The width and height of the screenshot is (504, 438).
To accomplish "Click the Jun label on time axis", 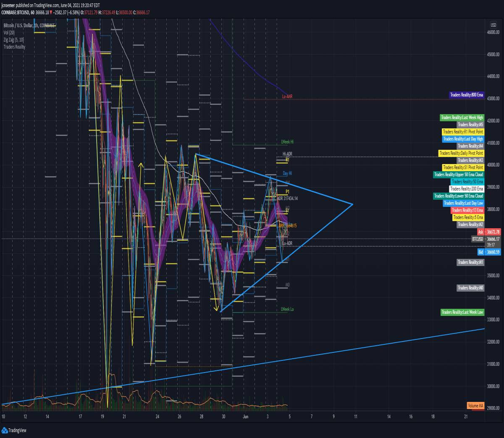I will [246, 417].
